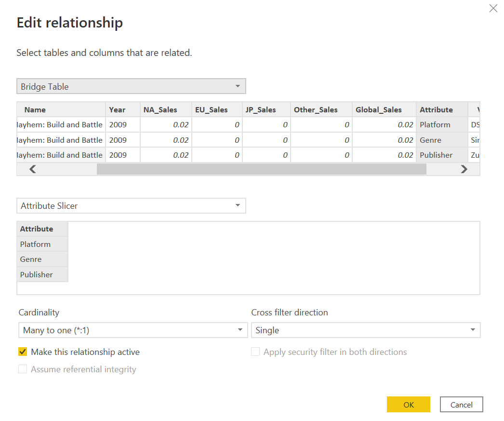Select the Global_Sales column header

tap(378, 109)
